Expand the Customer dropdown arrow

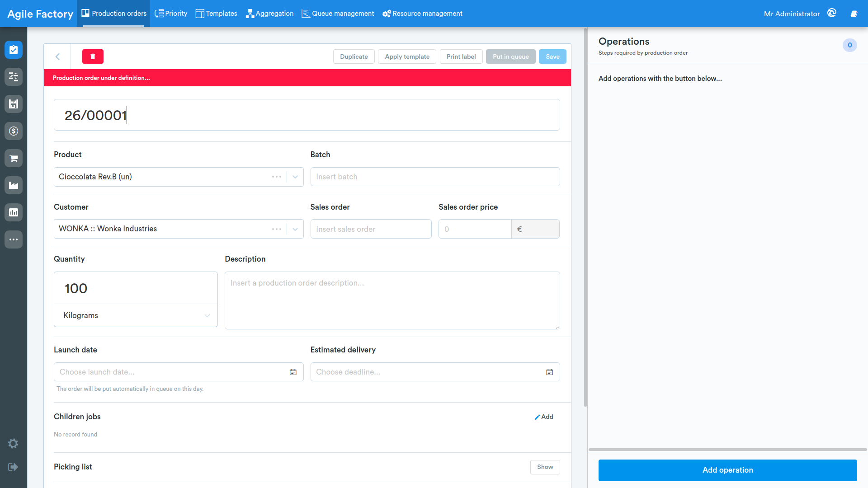295,229
